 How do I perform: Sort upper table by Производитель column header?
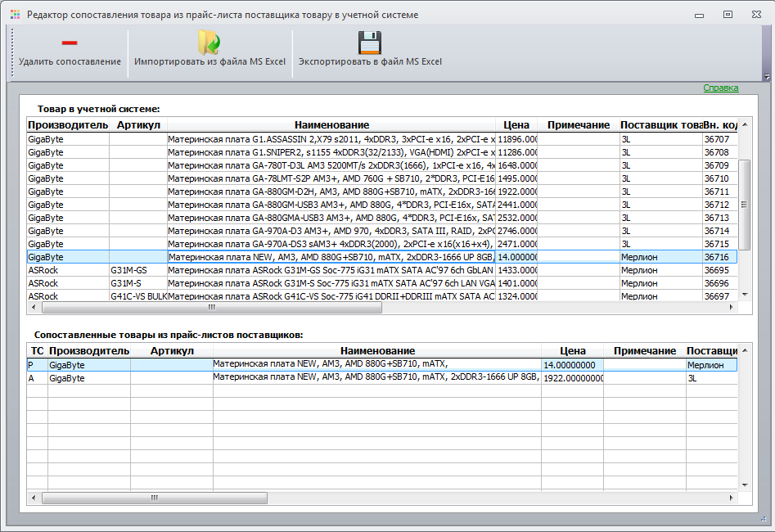click(68, 125)
